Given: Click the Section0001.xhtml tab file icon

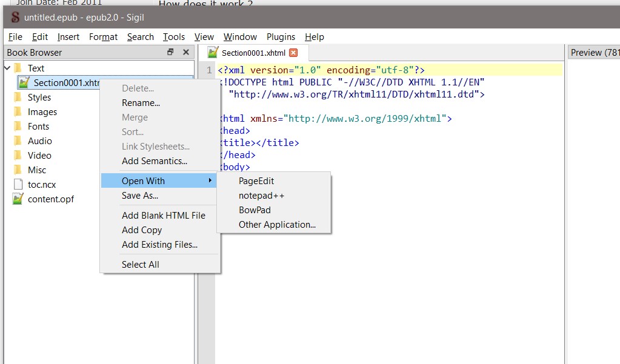Looking at the screenshot, I should 213,52.
